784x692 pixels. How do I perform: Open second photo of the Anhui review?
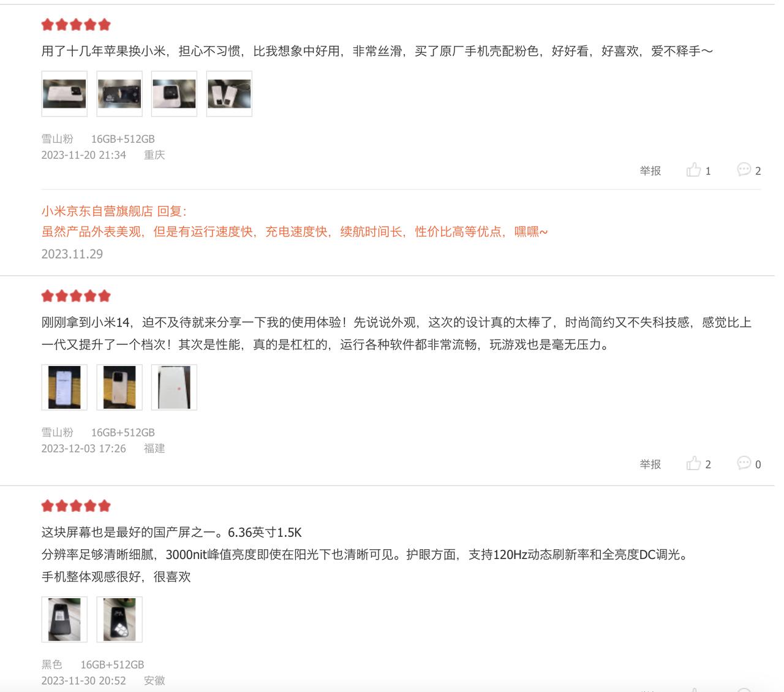click(119, 620)
